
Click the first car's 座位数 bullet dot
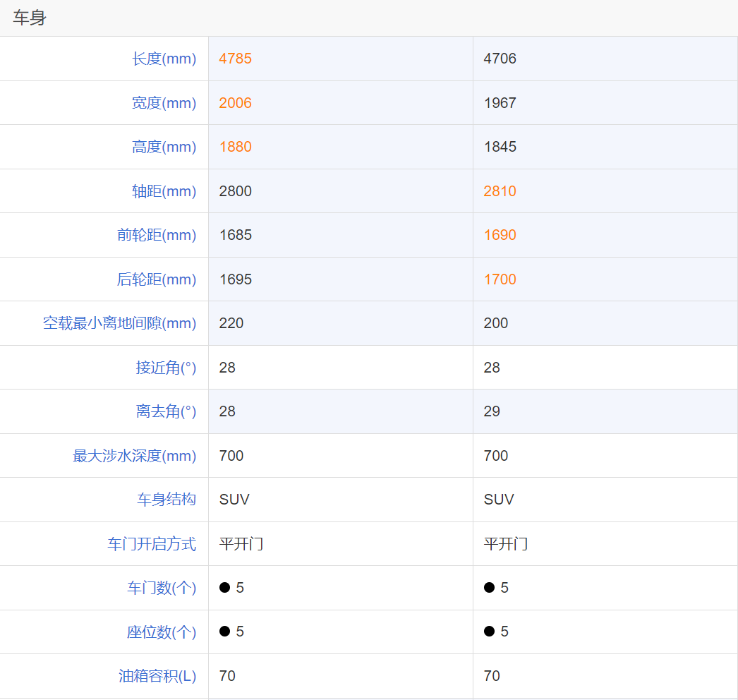224,632
